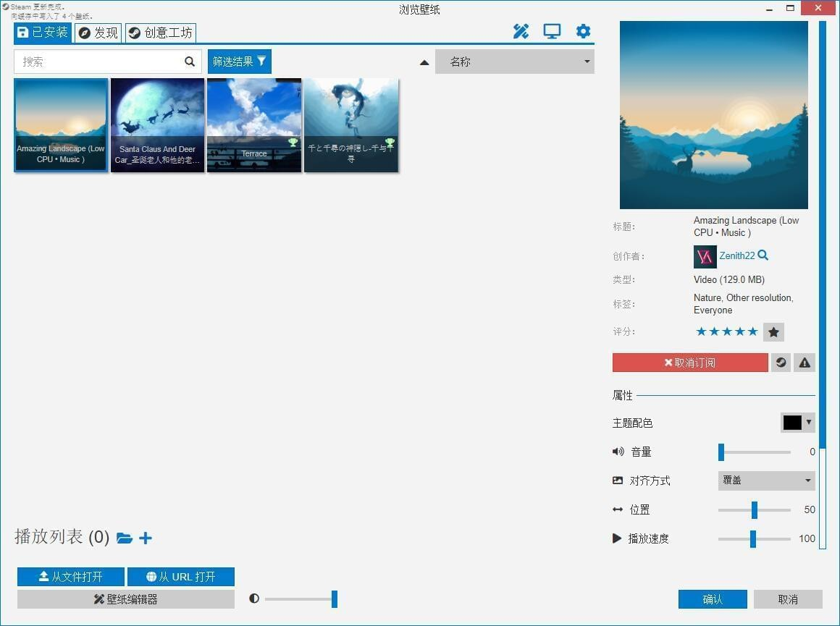
Task: Adjust the 播放速度 speed slider
Action: [755, 538]
